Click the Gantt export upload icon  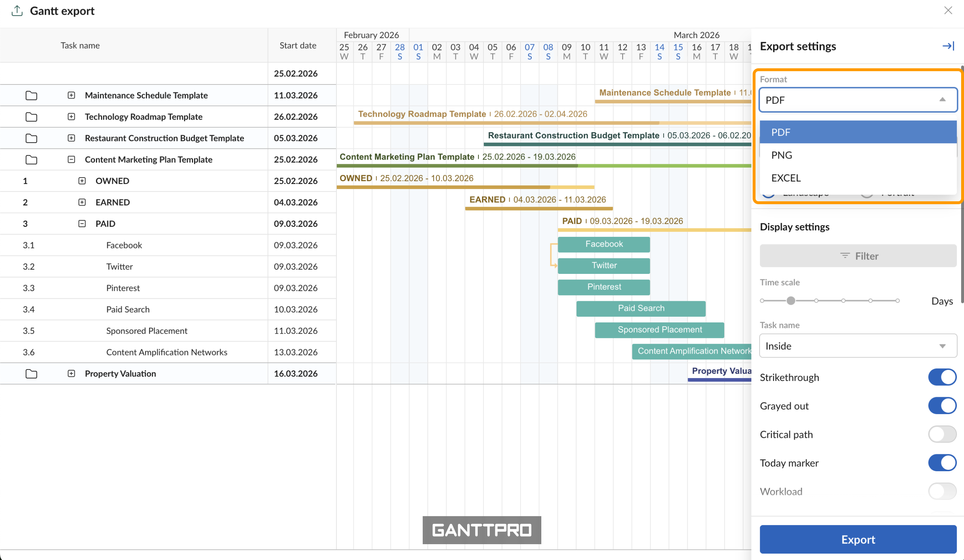(x=17, y=11)
